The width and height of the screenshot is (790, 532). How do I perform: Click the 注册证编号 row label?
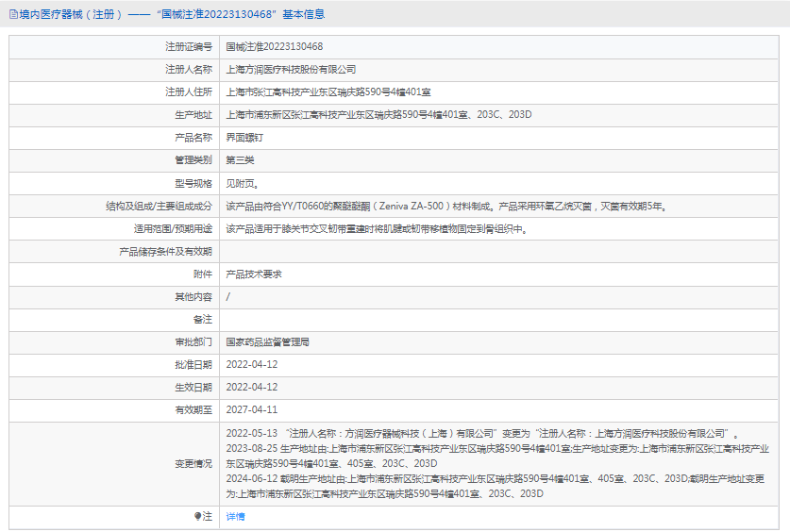coord(189,47)
